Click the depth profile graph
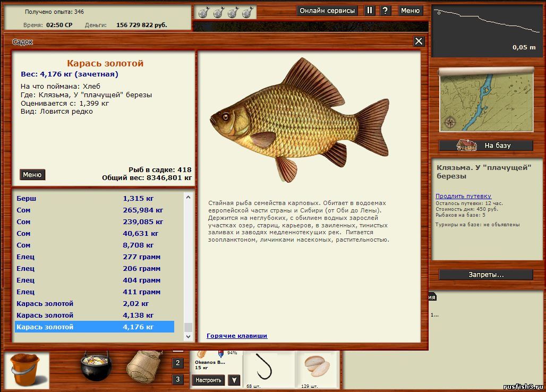 point(487,31)
